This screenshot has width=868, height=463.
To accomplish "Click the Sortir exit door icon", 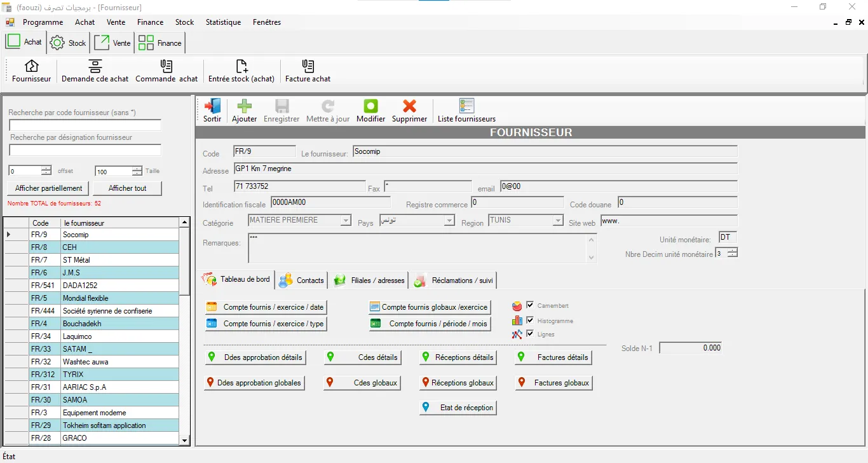I will click(x=212, y=105).
